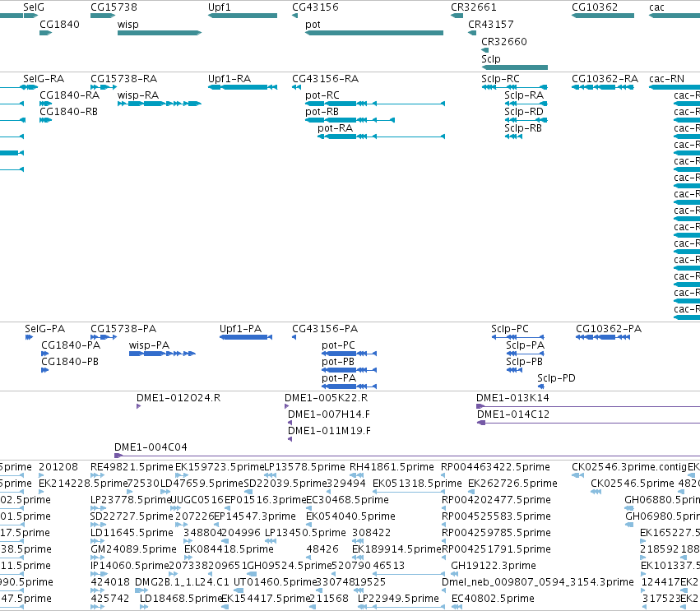Select the Sclp gene label
The width and height of the screenshot is (700, 611).
click(x=491, y=59)
